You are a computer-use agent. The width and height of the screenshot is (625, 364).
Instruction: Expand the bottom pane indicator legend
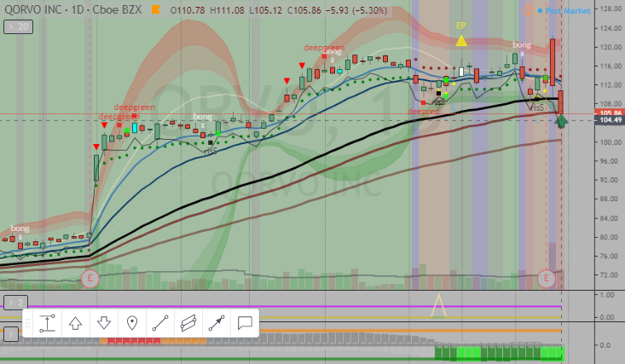coord(10,333)
